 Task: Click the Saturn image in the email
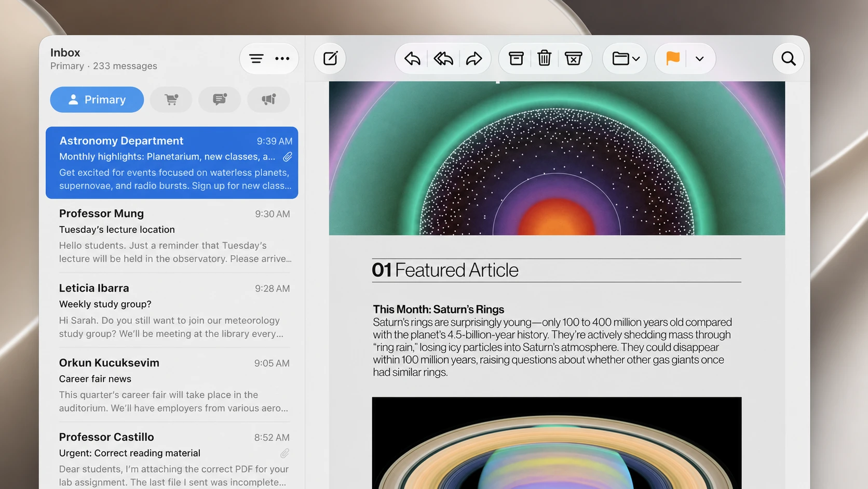(x=557, y=443)
